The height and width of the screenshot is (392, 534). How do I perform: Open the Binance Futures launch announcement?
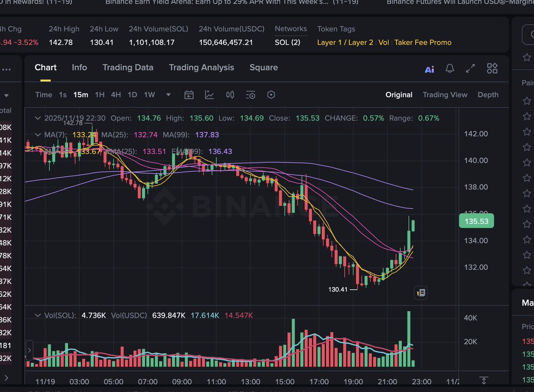pyautogui.click(x=460, y=2)
